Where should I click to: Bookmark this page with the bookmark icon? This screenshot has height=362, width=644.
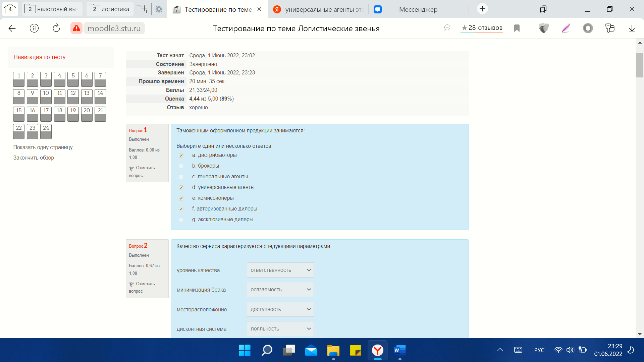(517, 28)
